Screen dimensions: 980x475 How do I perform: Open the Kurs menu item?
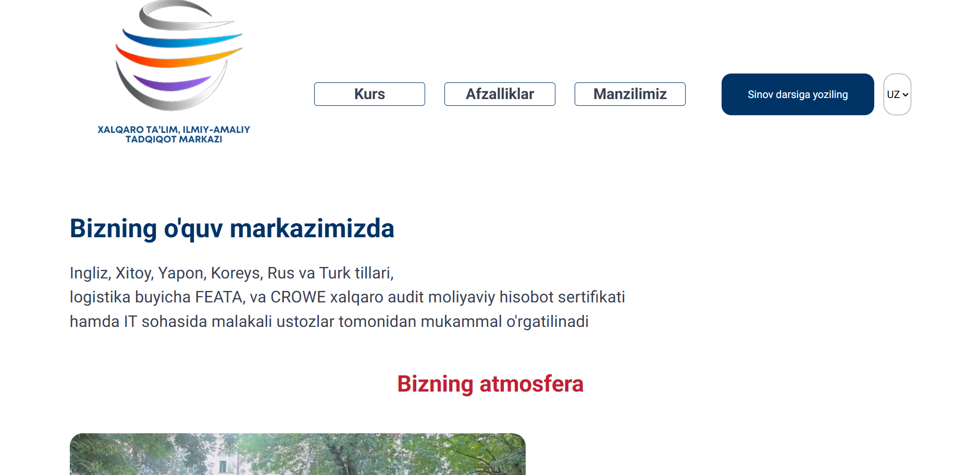click(x=369, y=94)
